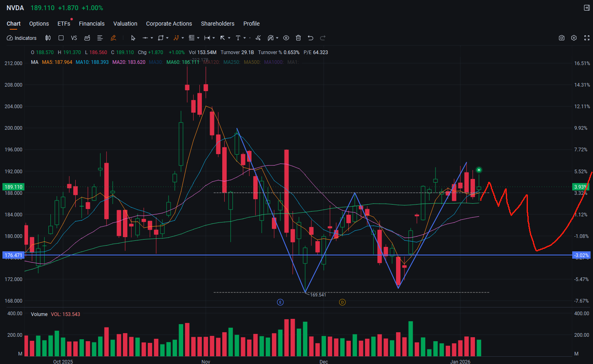
Task: Select the cursor pointer tool
Action: (133, 38)
